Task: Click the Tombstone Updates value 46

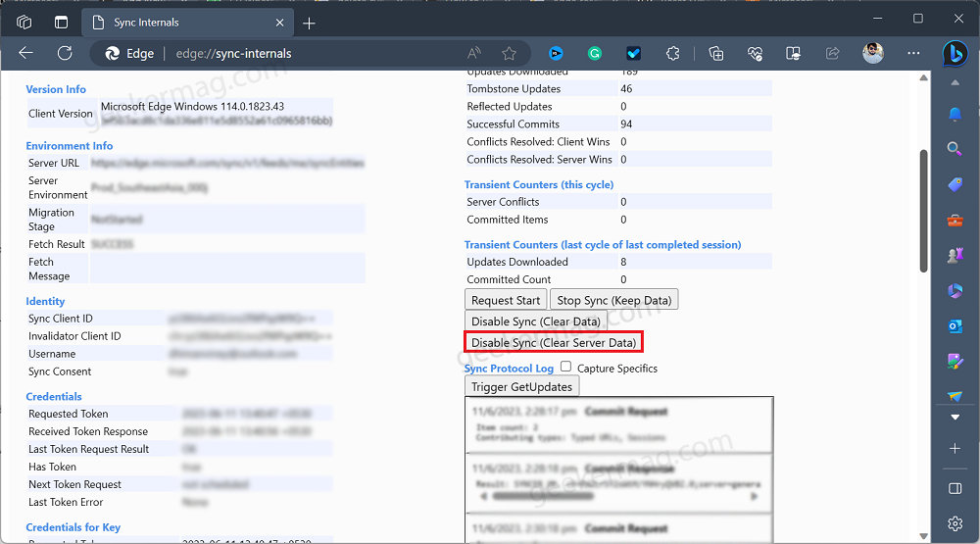Action: click(626, 89)
